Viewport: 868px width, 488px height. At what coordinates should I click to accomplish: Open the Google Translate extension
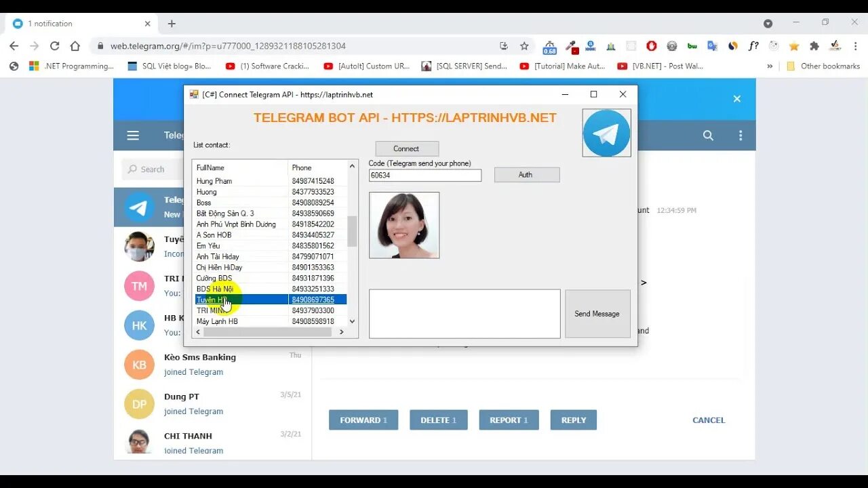pyautogui.click(x=712, y=46)
